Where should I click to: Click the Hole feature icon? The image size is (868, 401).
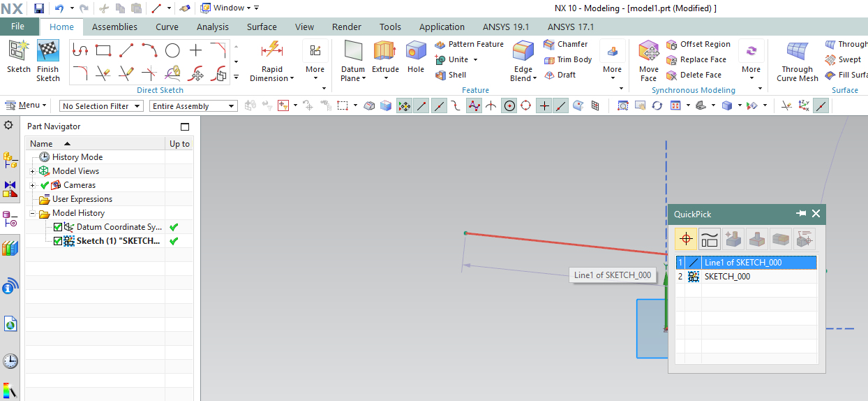(x=416, y=51)
